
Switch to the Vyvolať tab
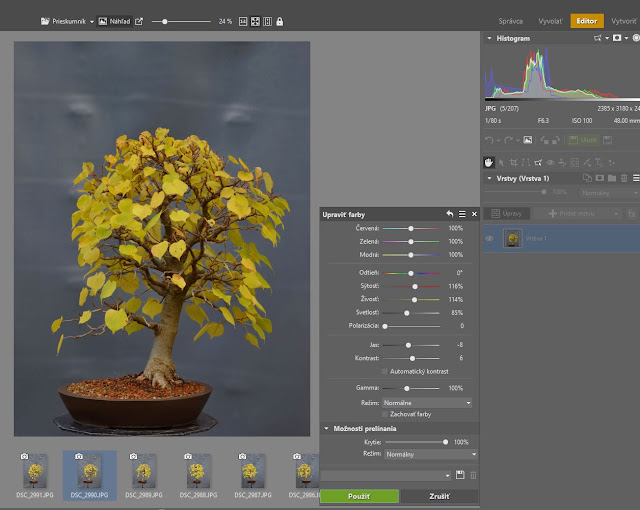coord(550,21)
